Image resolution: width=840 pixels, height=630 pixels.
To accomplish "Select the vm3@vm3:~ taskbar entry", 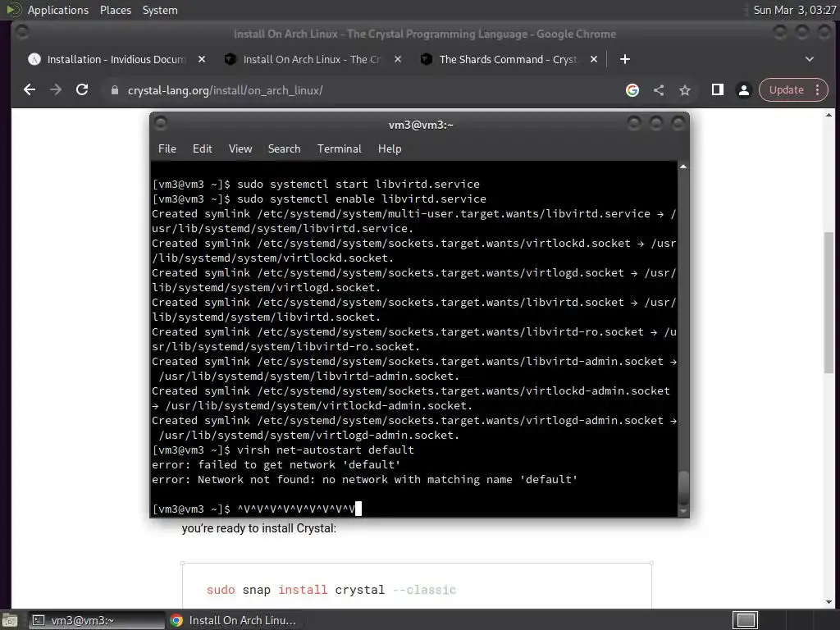I will [x=96, y=620].
